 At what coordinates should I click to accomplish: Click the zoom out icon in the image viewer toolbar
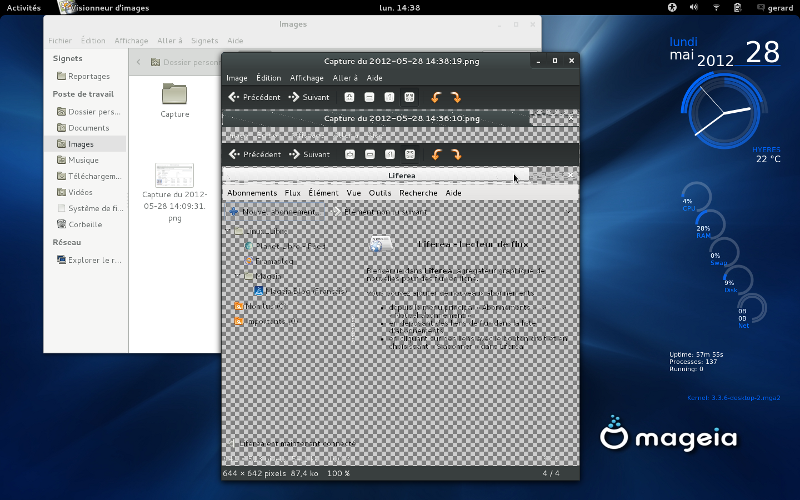[x=370, y=97]
